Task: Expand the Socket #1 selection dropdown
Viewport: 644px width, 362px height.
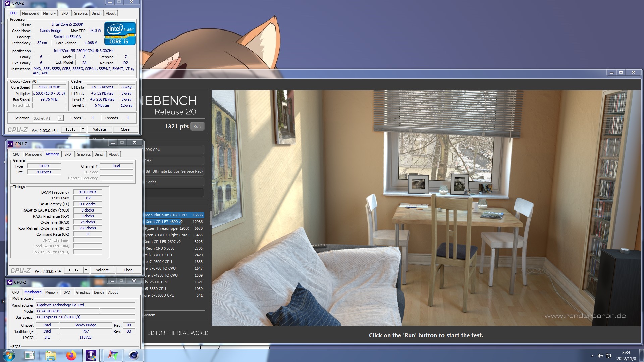Action: tap(61, 118)
